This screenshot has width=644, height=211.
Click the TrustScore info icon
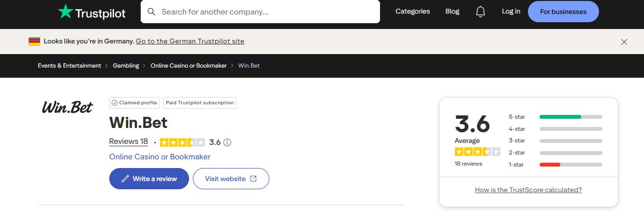227,142
